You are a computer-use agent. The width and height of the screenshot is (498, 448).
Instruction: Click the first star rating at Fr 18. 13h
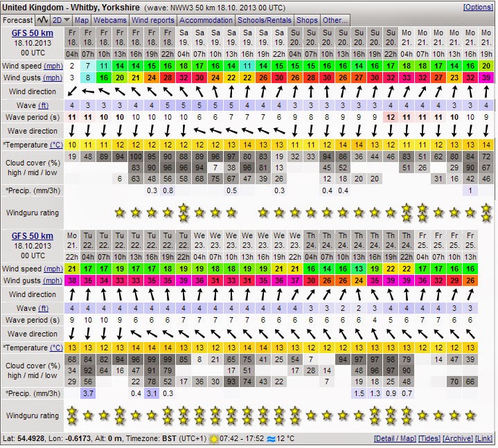(120, 213)
